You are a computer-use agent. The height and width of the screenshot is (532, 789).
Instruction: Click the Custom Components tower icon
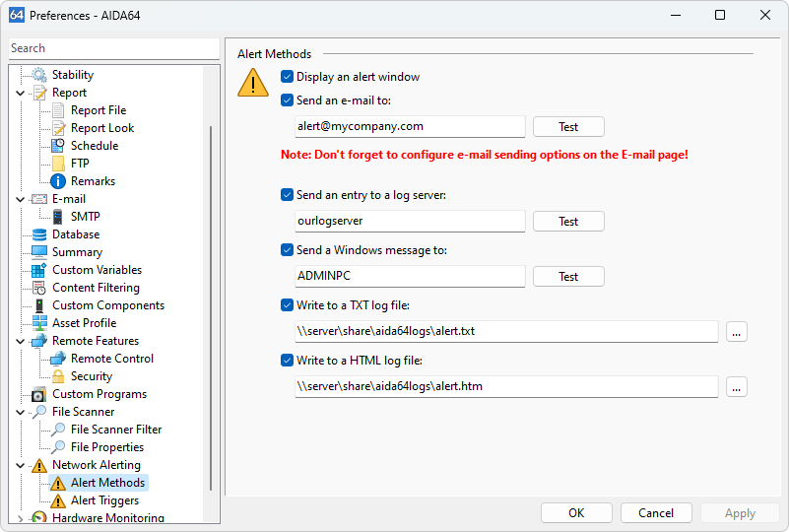(x=39, y=305)
